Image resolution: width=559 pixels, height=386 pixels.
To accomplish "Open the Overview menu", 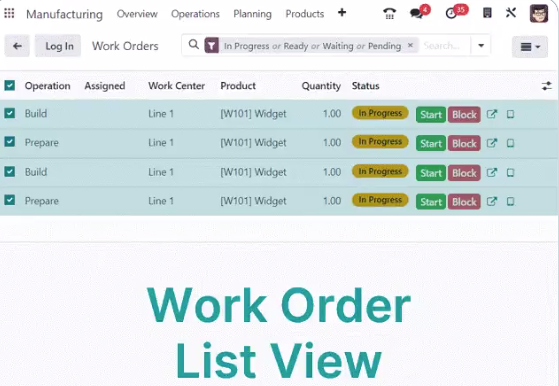I will point(137,14).
